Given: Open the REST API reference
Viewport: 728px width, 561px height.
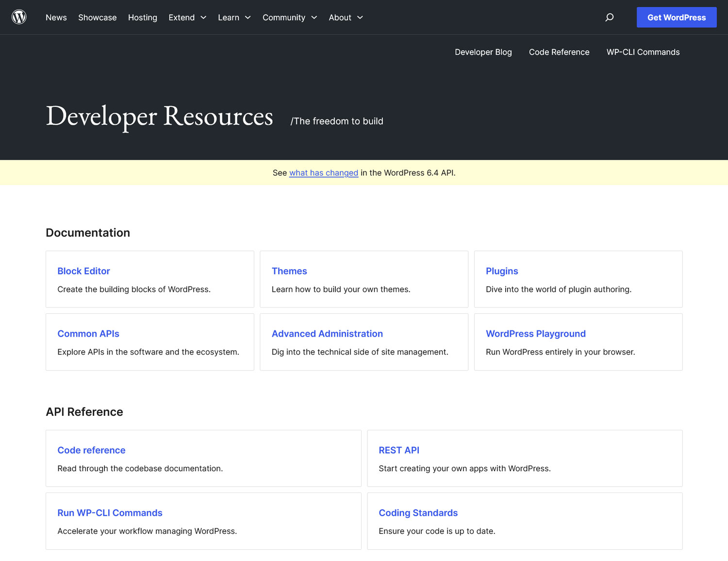Looking at the screenshot, I should (399, 450).
